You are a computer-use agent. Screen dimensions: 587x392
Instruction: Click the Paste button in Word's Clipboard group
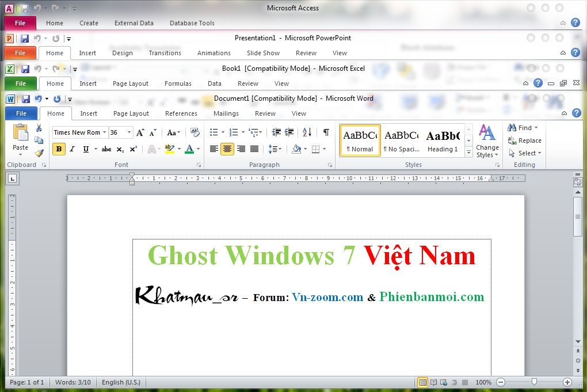20,139
